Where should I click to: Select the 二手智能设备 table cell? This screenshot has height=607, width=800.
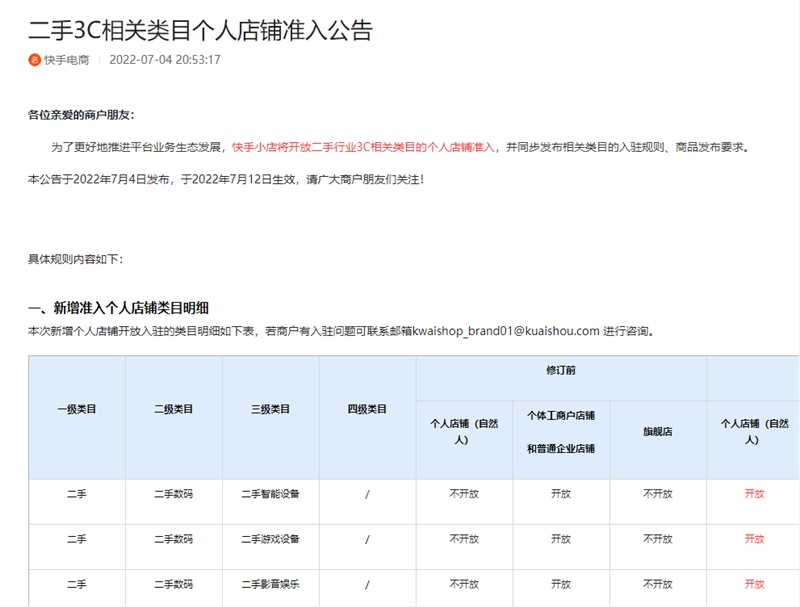click(x=271, y=494)
